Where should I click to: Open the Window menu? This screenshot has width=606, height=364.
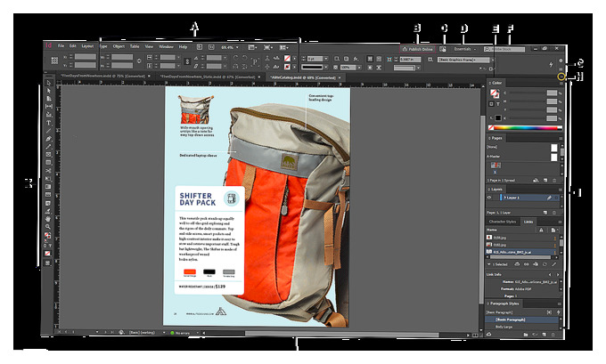[166, 46]
